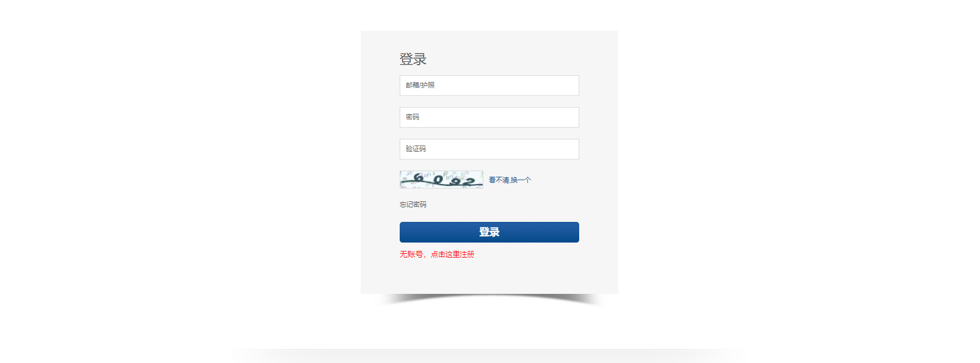
Task: Activate the password entry box
Action: (x=489, y=117)
